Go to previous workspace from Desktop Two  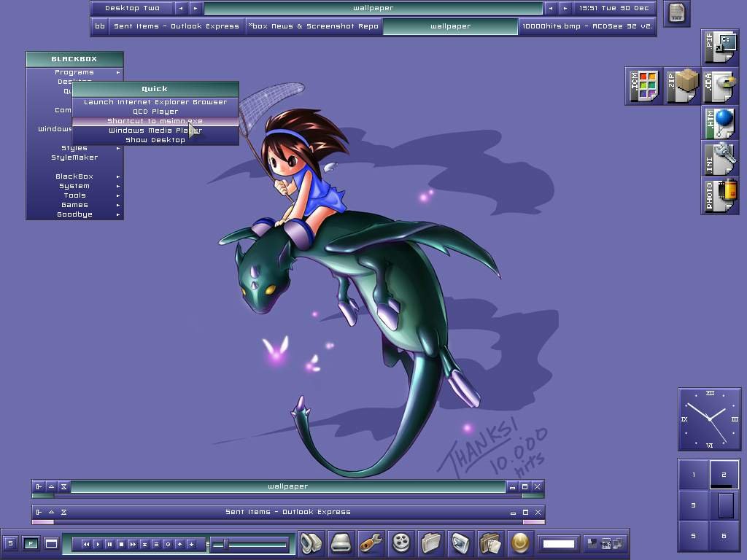[181, 8]
